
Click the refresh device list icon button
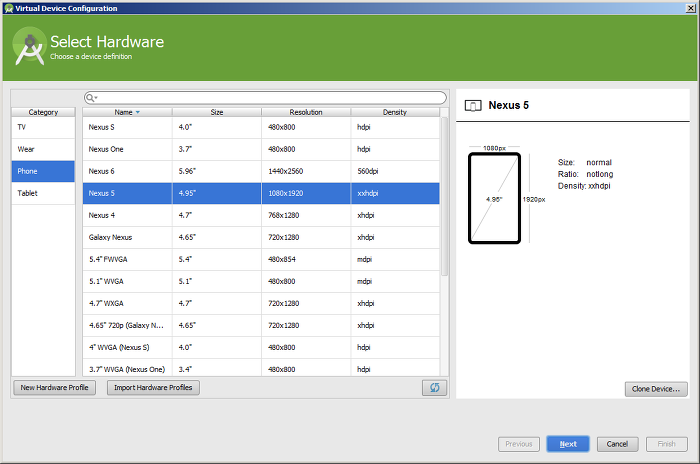click(434, 388)
